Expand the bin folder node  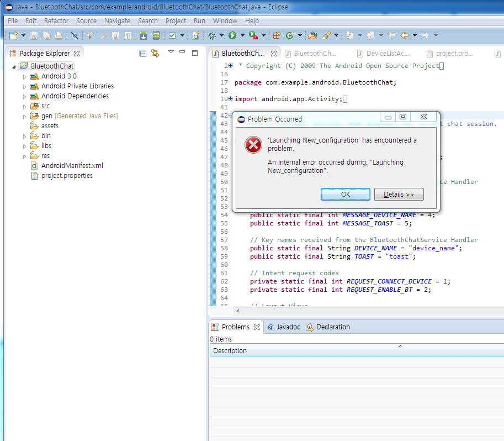pos(24,137)
